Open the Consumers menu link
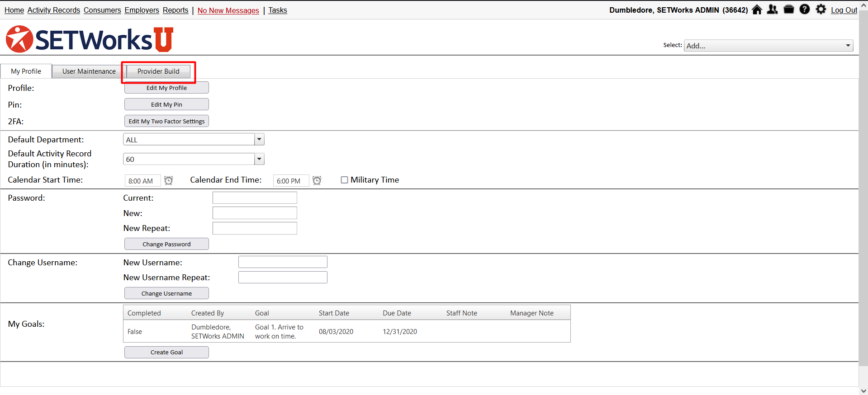This screenshot has height=395, width=868. (102, 10)
